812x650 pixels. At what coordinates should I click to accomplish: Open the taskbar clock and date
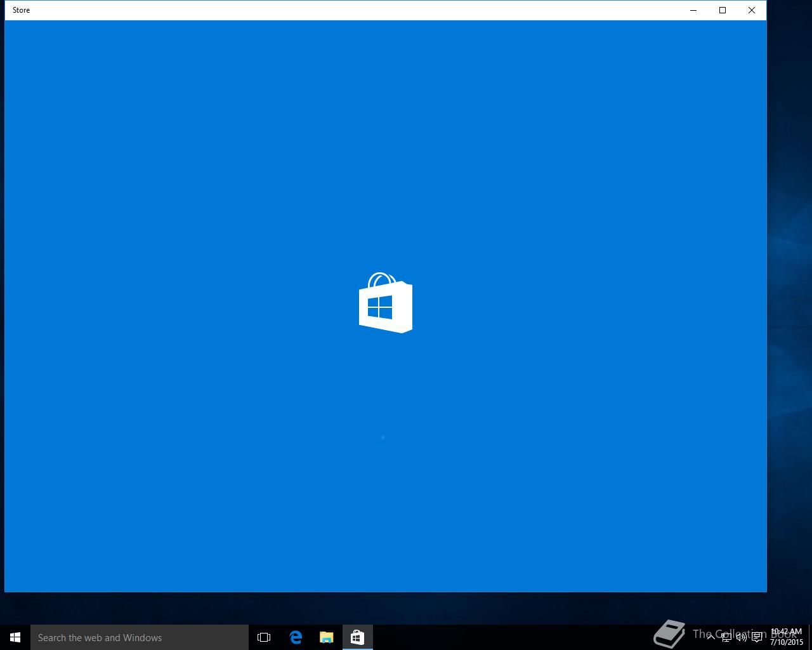[x=787, y=637]
